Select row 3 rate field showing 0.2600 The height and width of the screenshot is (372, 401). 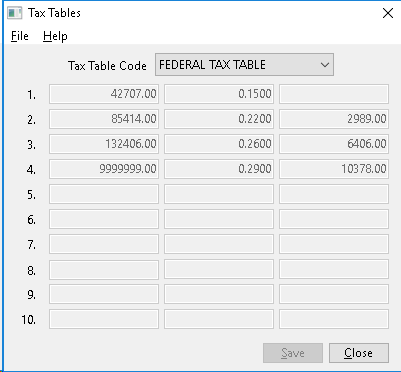coord(219,144)
